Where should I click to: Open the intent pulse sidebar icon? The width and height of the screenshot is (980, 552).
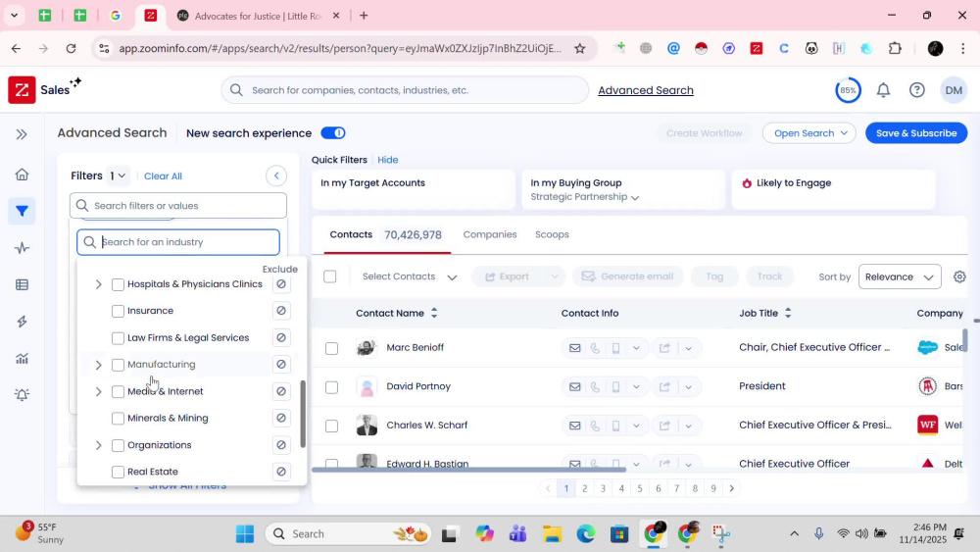pos(22,248)
